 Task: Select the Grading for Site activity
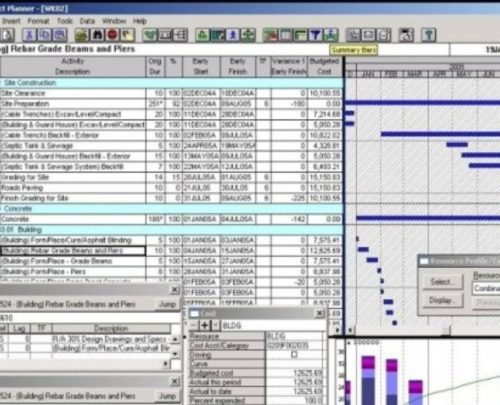(x=172, y=177)
